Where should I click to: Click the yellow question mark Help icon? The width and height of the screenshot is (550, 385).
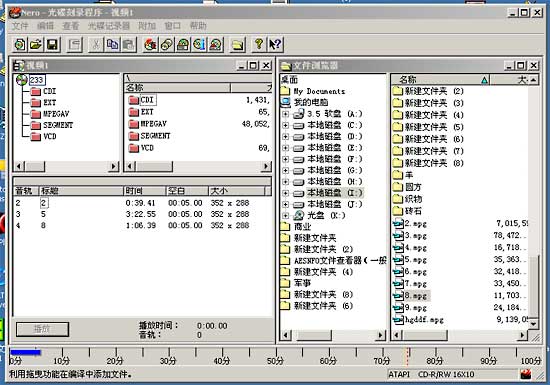(x=259, y=45)
